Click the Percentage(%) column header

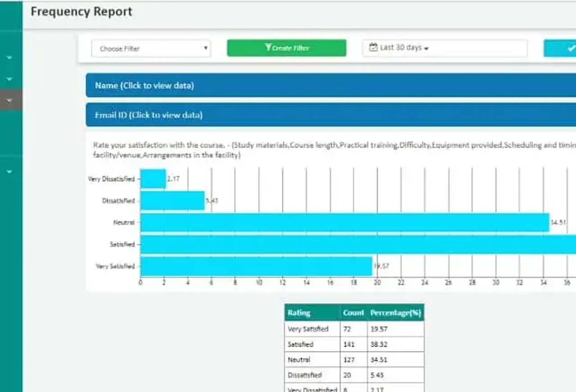[395, 313]
